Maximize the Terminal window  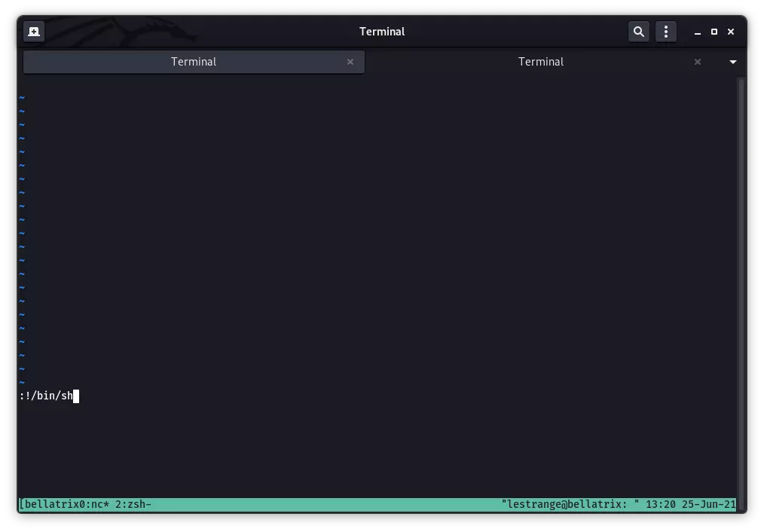click(x=714, y=32)
